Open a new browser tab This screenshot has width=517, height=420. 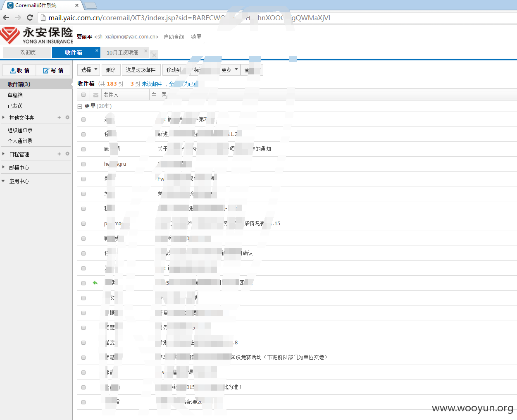[x=90, y=5]
